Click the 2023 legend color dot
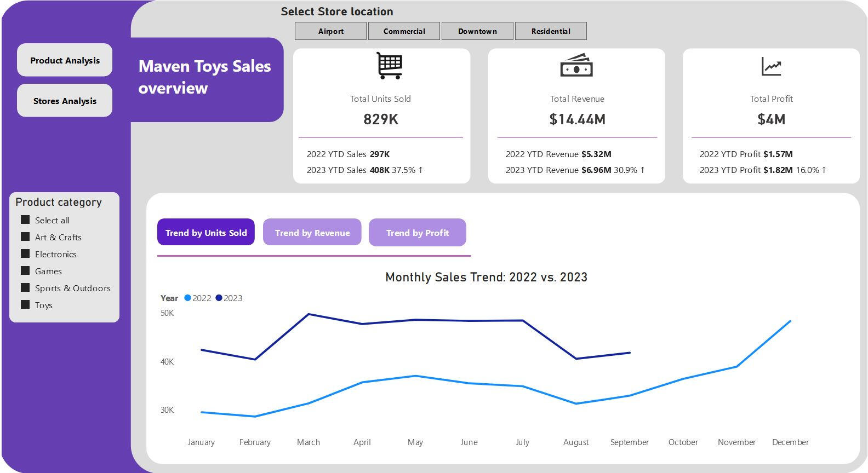Viewport: 868px width, 473px height. (x=219, y=298)
